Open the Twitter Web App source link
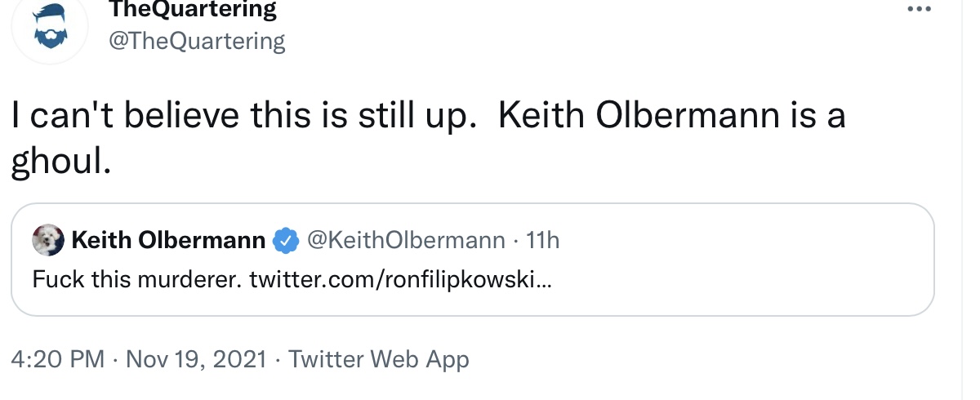Image resolution: width=980 pixels, height=400 pixels. pos(379,359)
